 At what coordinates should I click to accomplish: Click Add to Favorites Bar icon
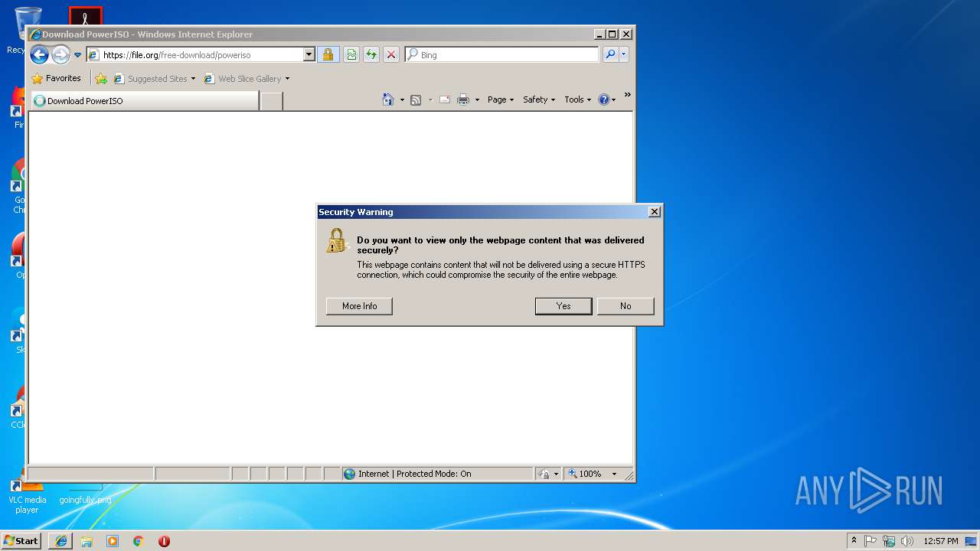pyautogui.click(x=101, y=79)
